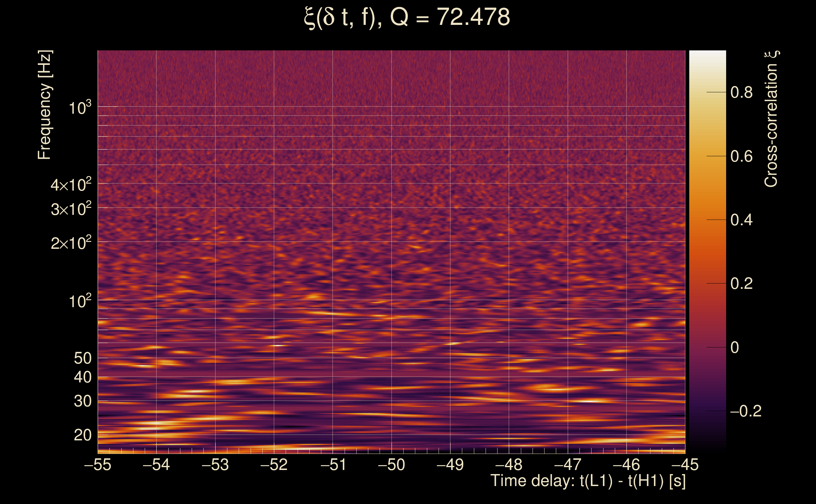The width and height of the screenshot is (816, 504).
Task: Click the Time delay t(L1) - t(H1) axis label
Action: click(588, 481)
